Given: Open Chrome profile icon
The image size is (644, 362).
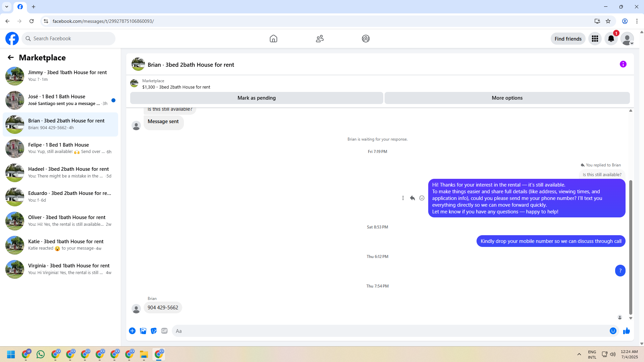Looking at the screenshot, I should (x=625, y=21).
